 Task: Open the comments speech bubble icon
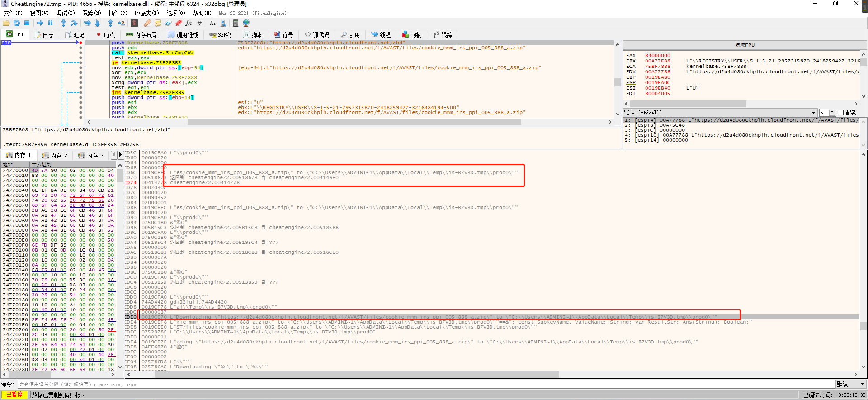[158, 23]
